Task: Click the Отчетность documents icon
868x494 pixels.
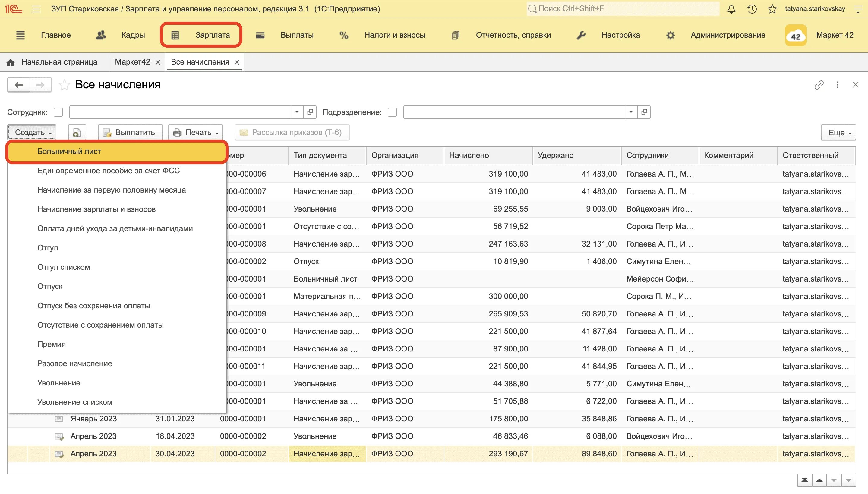Action: [455, 35]
